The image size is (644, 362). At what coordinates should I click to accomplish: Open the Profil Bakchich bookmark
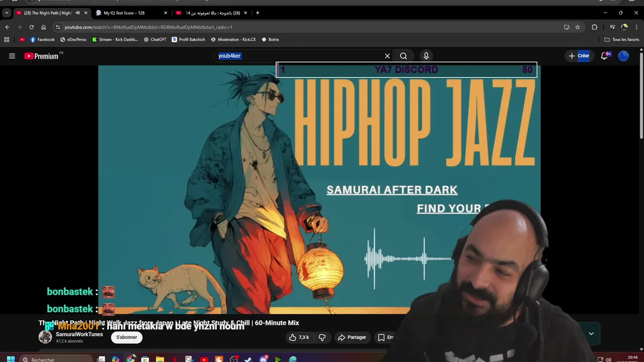(189, 40)
